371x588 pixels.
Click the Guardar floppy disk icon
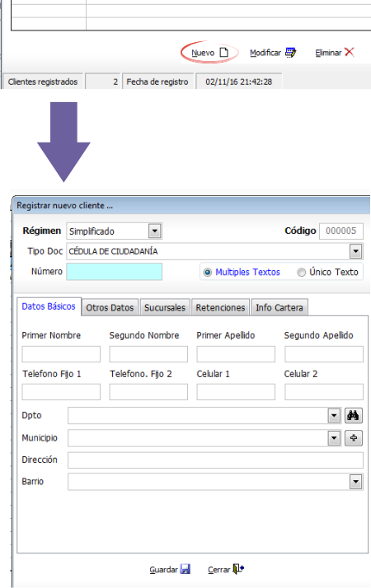[x=185, y=569]
